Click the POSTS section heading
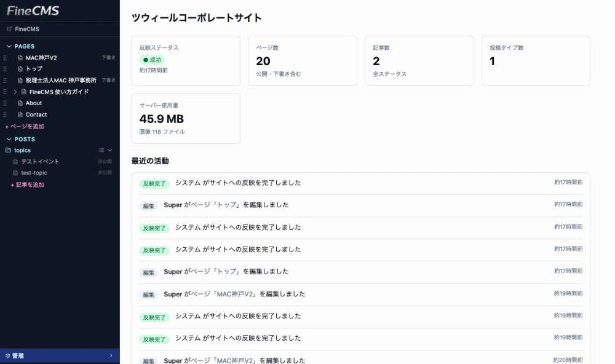This screenshot has height=364, width=615. click(25, 139)
